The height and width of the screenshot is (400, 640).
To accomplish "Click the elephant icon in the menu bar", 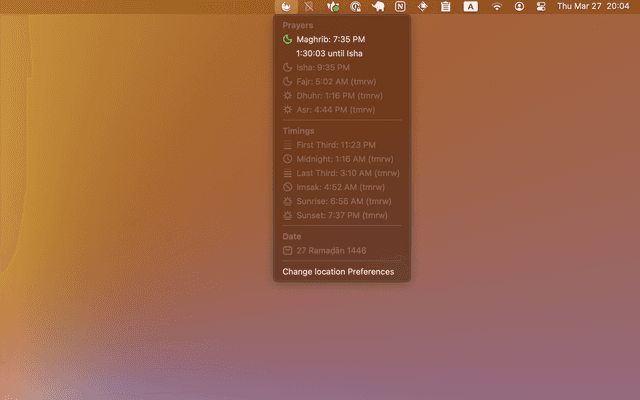I will (x=378, y=6).
